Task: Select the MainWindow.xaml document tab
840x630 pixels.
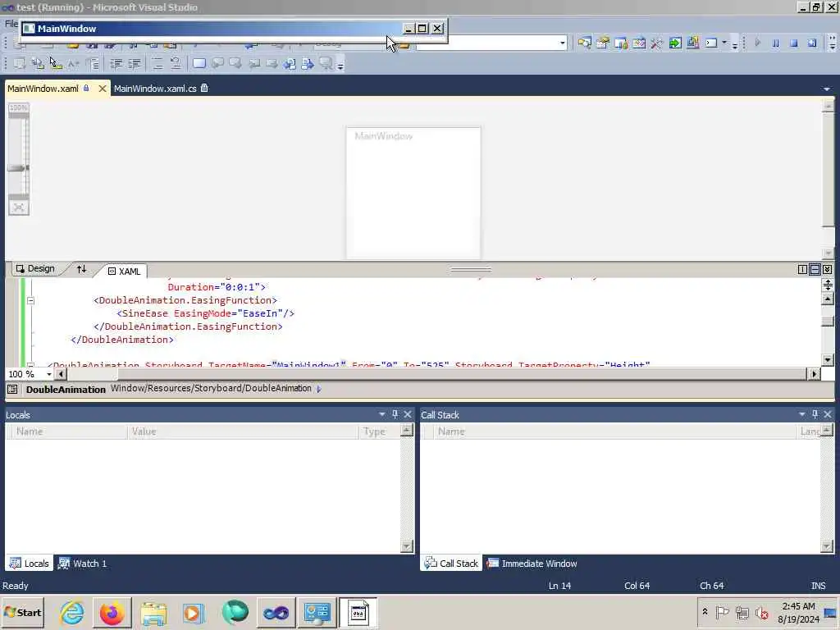Action: coord(43,89)
